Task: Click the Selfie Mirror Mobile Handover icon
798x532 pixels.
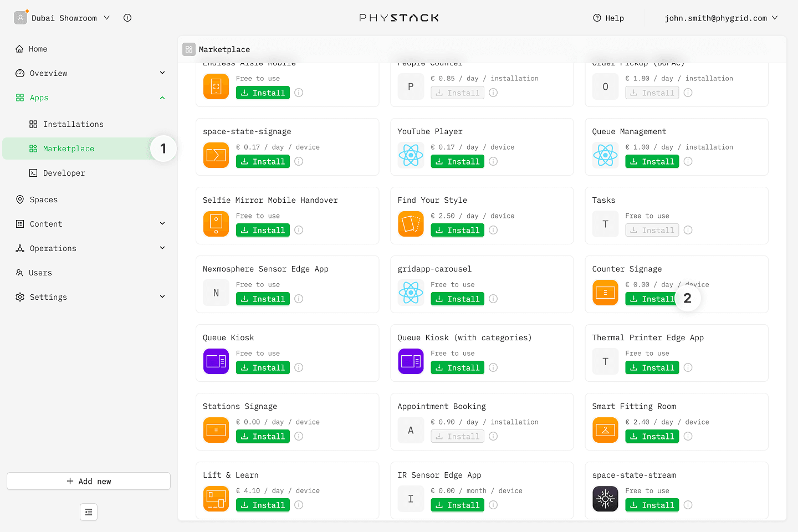Action: pyautogui.click(x=216, y=224)
